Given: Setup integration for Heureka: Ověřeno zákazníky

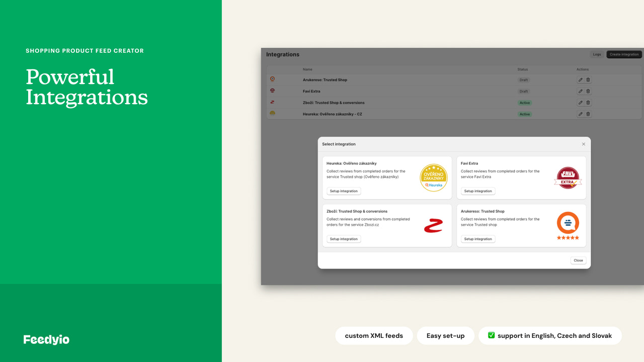Looking at the screenshot, I should (344, 191).
